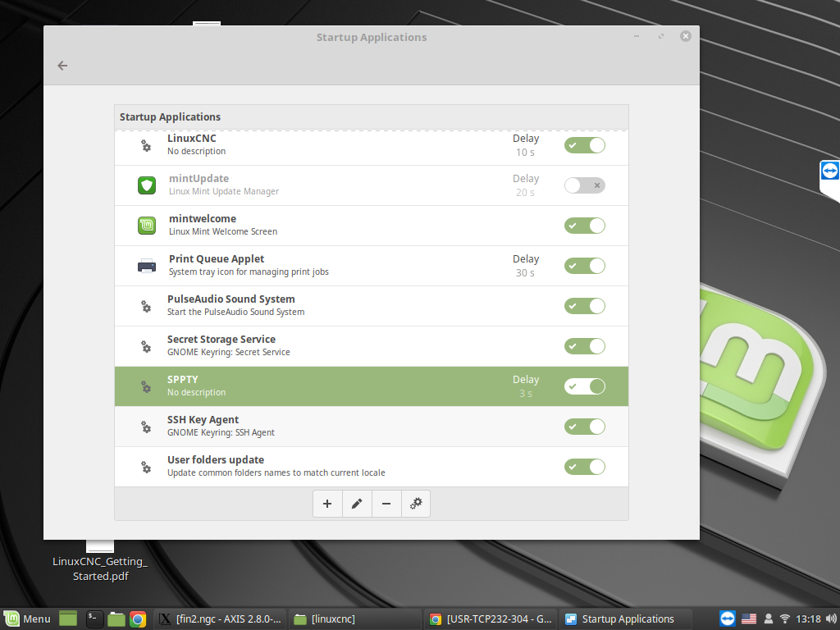Launch the terminal from the panel
The image size is (840, 630).
coord(95,619)
